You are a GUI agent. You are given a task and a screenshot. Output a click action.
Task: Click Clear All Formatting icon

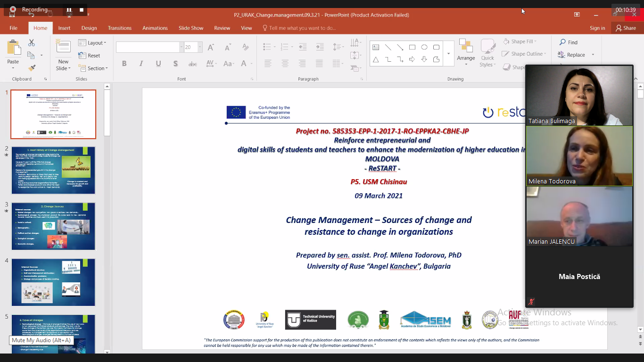pos(245,47)
